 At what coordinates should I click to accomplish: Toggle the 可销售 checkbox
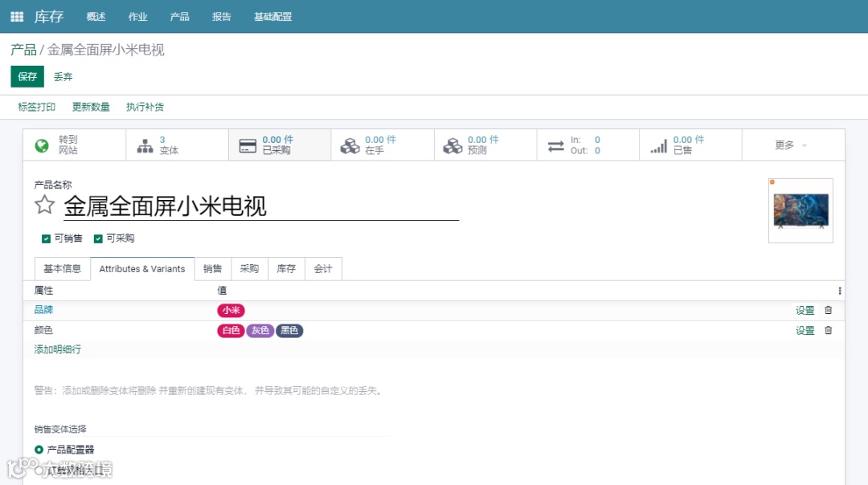tap(46, 239)
